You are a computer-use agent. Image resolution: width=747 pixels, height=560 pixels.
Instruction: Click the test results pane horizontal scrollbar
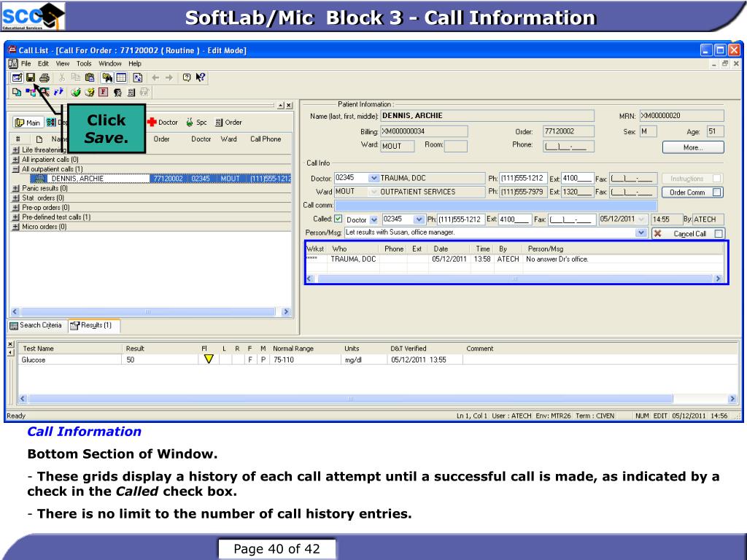377,399
